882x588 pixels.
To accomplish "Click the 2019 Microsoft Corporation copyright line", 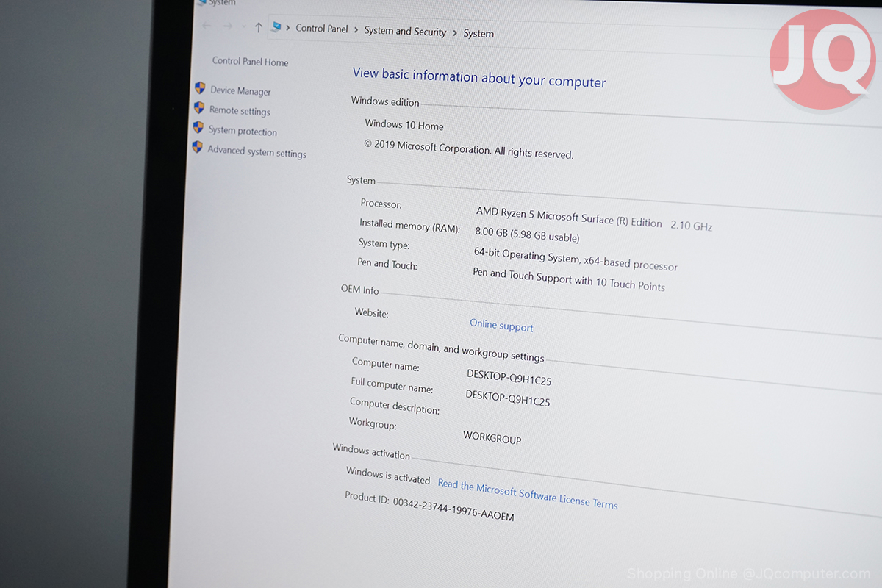I will tap(468, 148).
